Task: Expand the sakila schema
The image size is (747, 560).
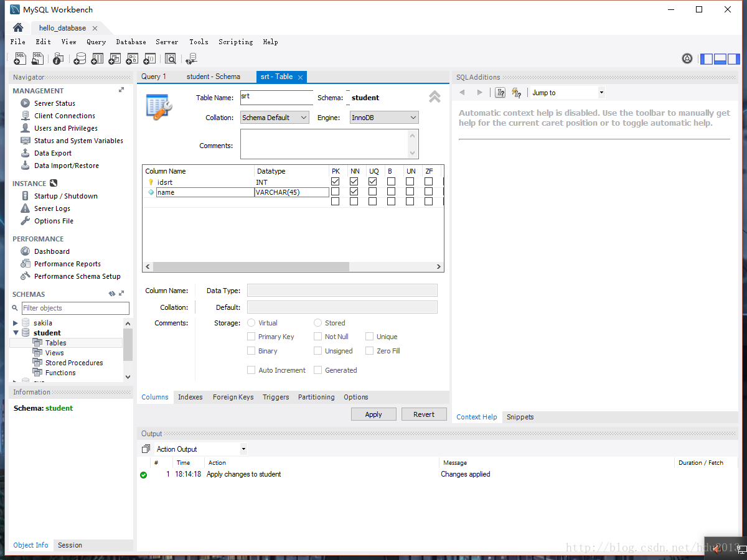Action: (x=16, y=323)
